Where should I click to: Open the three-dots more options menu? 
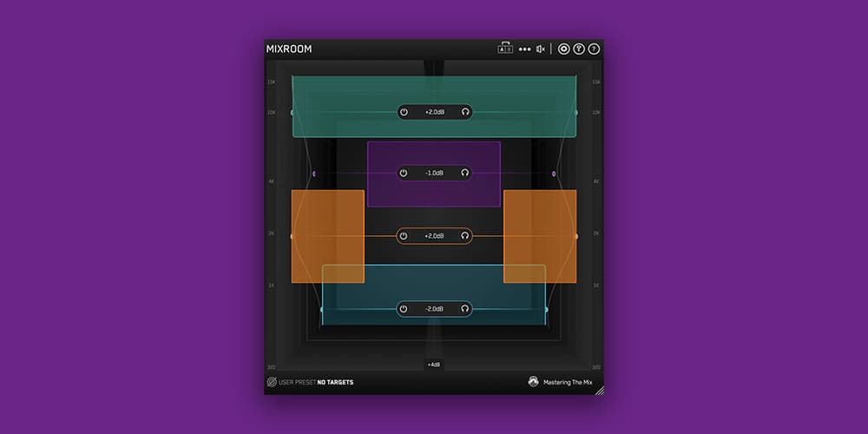[x=524, y=49]
